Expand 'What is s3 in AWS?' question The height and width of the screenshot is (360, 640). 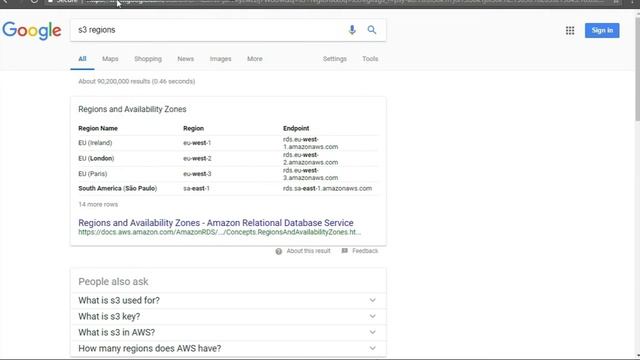pos(228,332)
